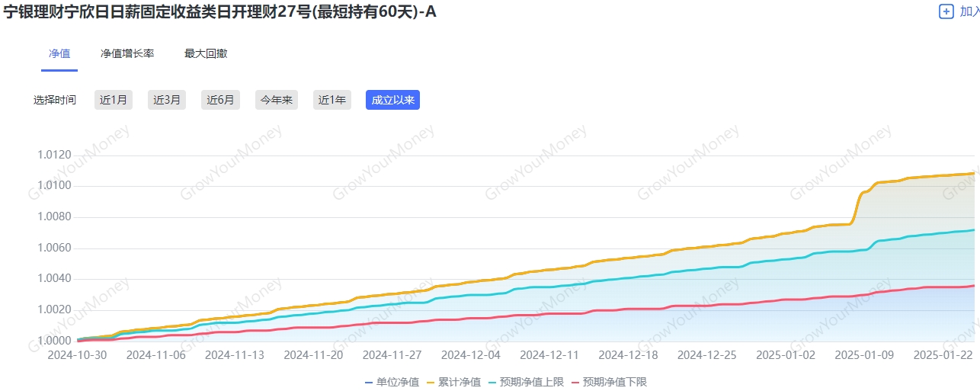Click the 2024-11-06 date label
Image resolution: width=980 pixels, height=391 pixels.
tap(156, 355)
